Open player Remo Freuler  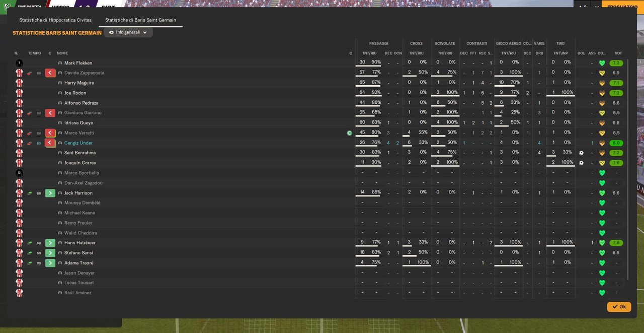tap(78, 223)
